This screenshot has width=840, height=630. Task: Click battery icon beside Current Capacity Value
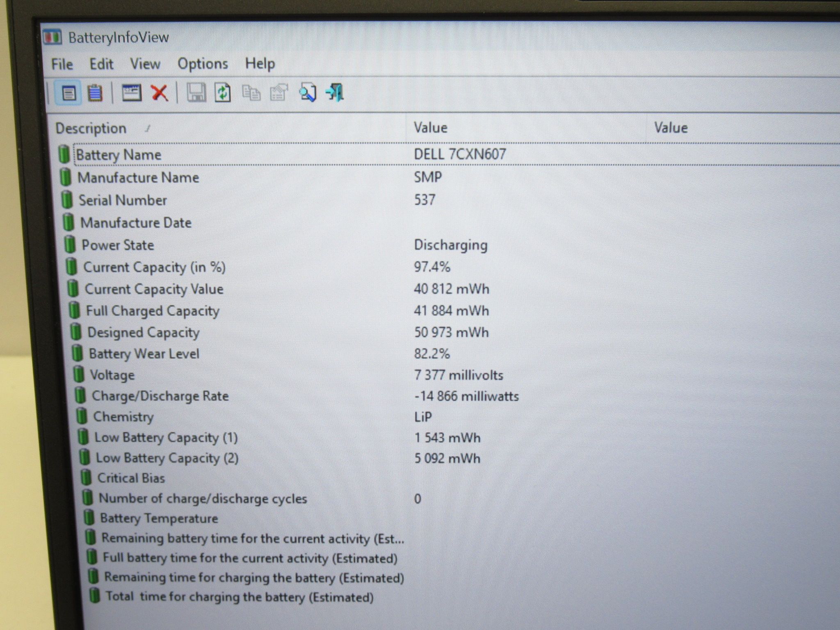[73, 288]
